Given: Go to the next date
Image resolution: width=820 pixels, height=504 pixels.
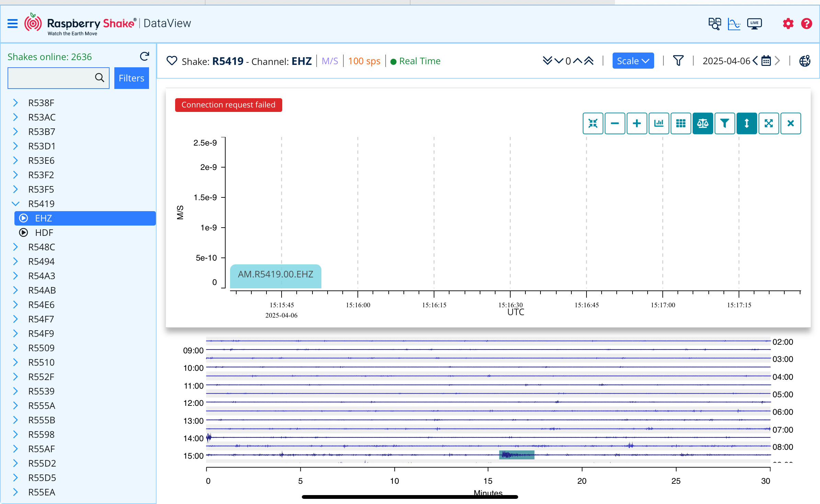Looking at the screenshot, I should coord(777,61).
